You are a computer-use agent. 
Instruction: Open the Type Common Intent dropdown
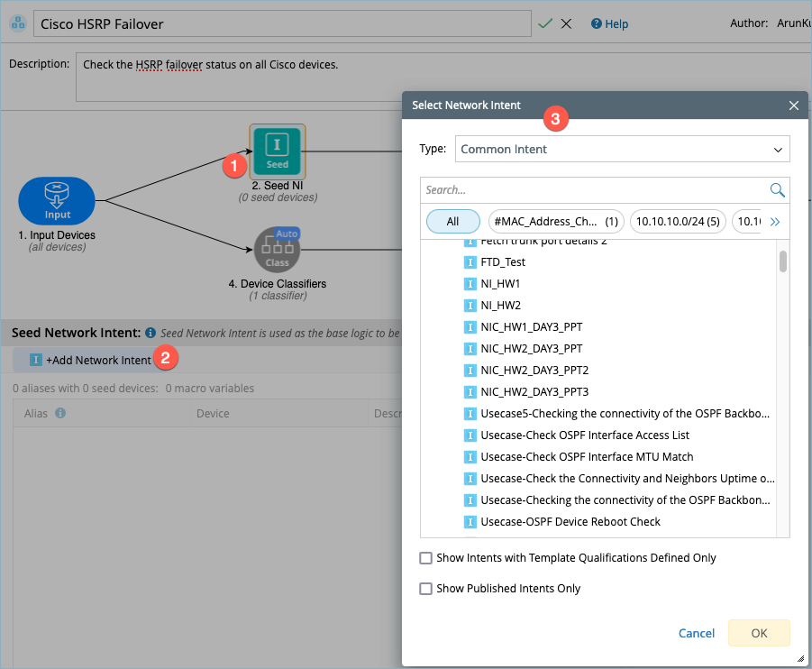623,149
